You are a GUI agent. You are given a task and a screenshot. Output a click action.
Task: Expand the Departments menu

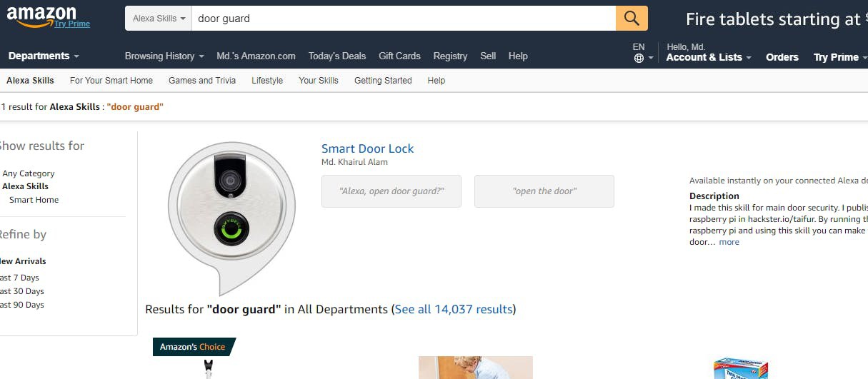click(x=44, y=56)
